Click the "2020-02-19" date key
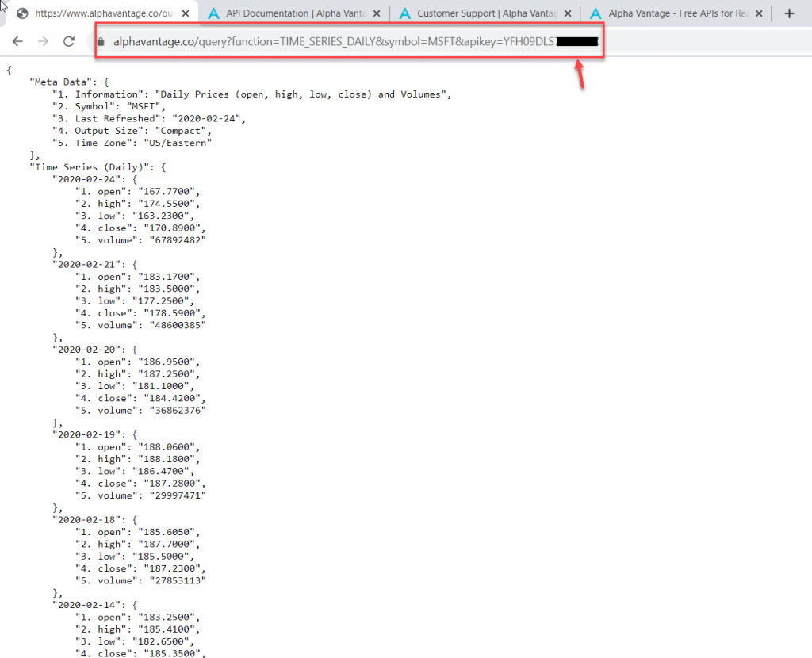Image resolution: width=812 pixels, height=658 pixels. point(89,435)
